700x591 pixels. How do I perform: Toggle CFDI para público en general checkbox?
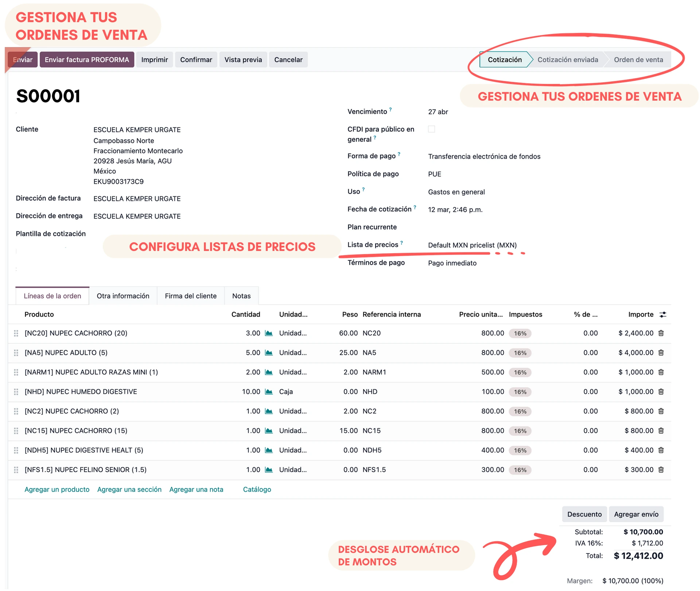tap(431, 129)
